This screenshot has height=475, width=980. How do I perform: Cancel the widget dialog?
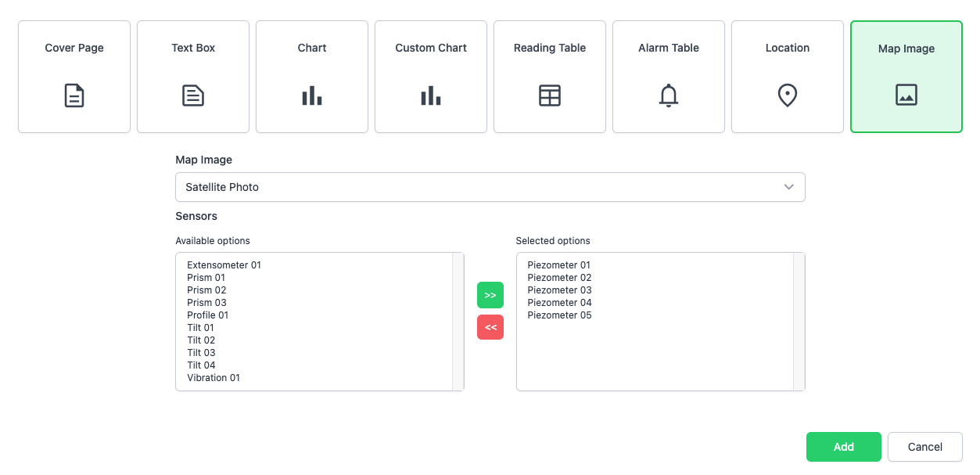point(924,447)
